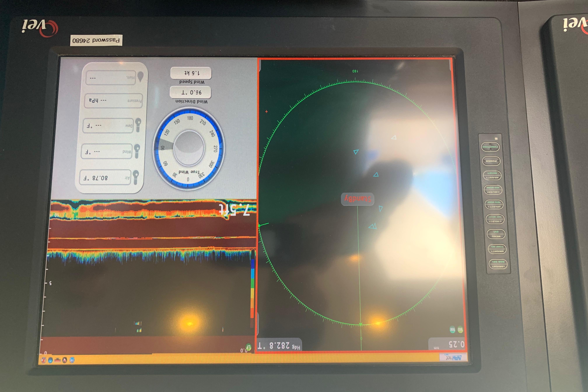The width and height of the screenshot is (588, 392).
Task: Click the green RM motion mode icon
Action: tap(453, 330)
